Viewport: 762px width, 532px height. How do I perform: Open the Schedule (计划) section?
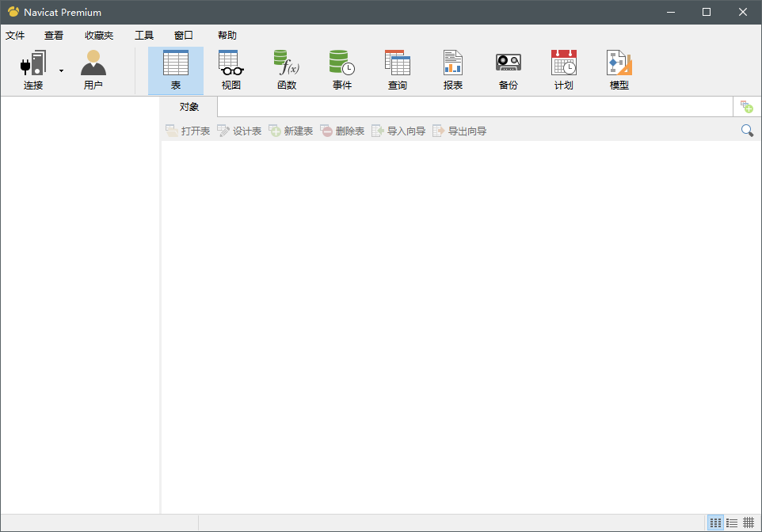564,70
